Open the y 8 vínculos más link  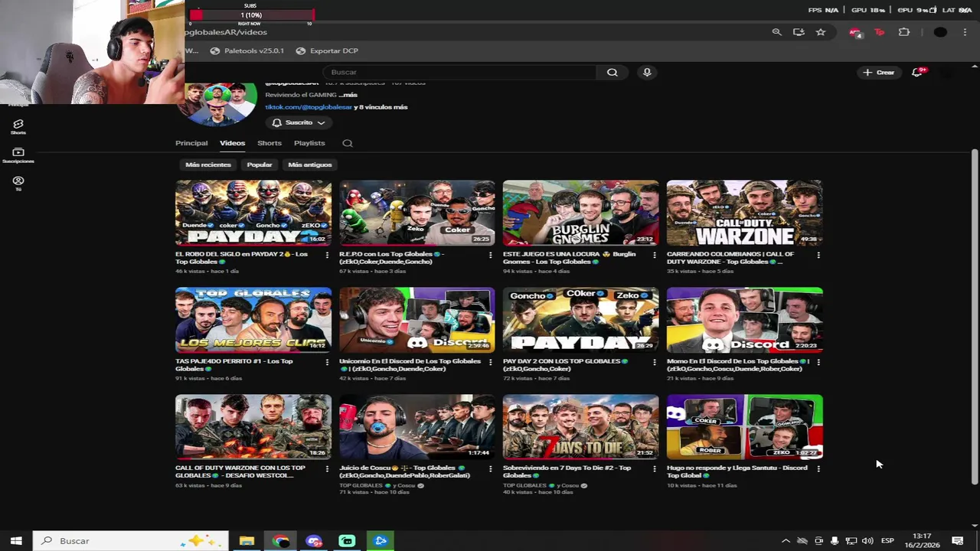[x=381, y=107]
